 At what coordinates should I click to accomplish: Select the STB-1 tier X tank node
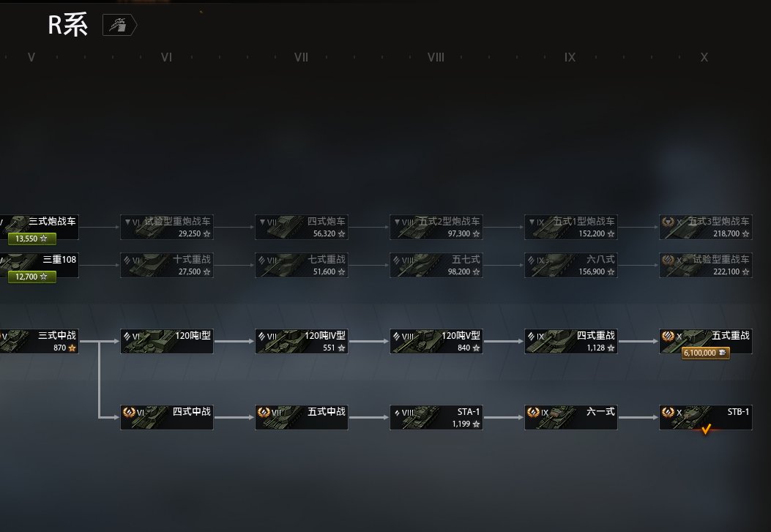[706, 417]
